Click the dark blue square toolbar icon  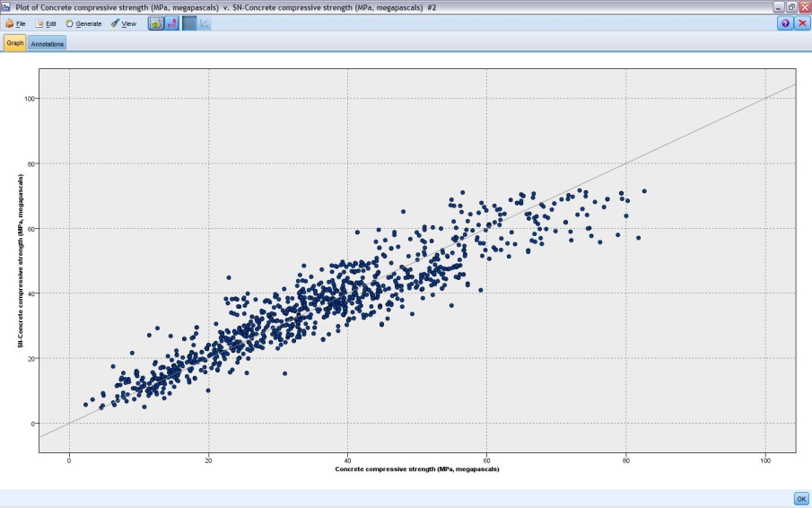[189, 23]
